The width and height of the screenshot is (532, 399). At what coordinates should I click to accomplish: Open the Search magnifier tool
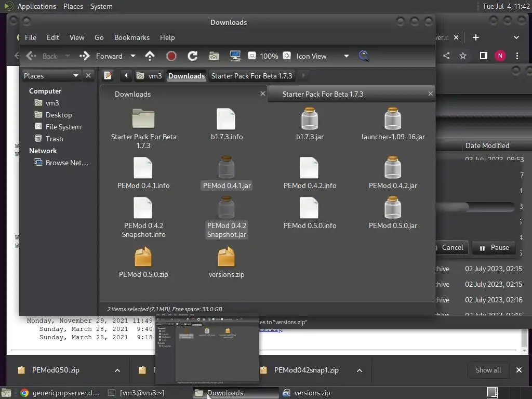(364, 56)
